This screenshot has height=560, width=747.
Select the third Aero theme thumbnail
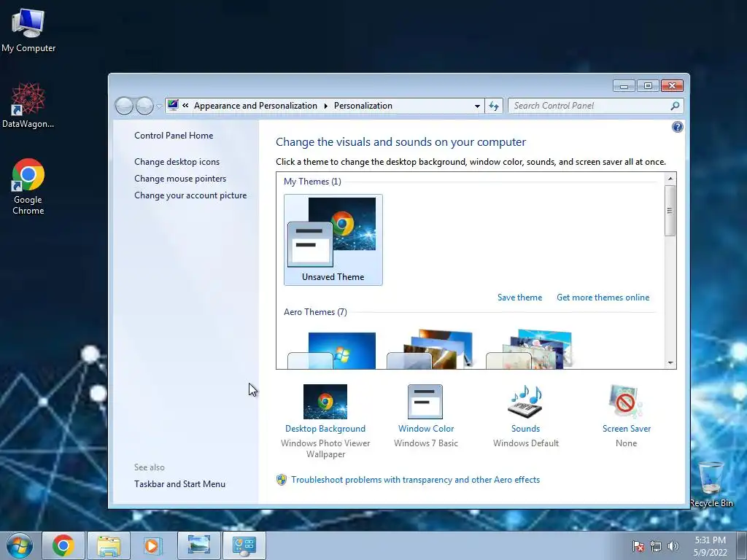(x=529, y=349)
